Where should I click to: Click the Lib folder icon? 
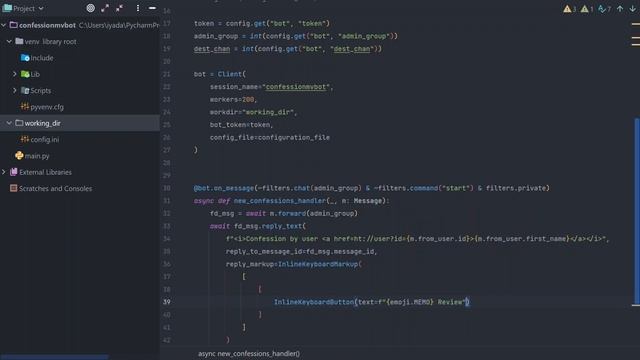pyautogui.click(x=25, y=74)
